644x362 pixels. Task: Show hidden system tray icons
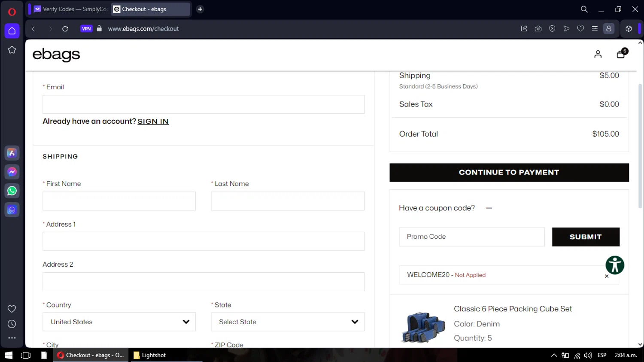point(554,355)
